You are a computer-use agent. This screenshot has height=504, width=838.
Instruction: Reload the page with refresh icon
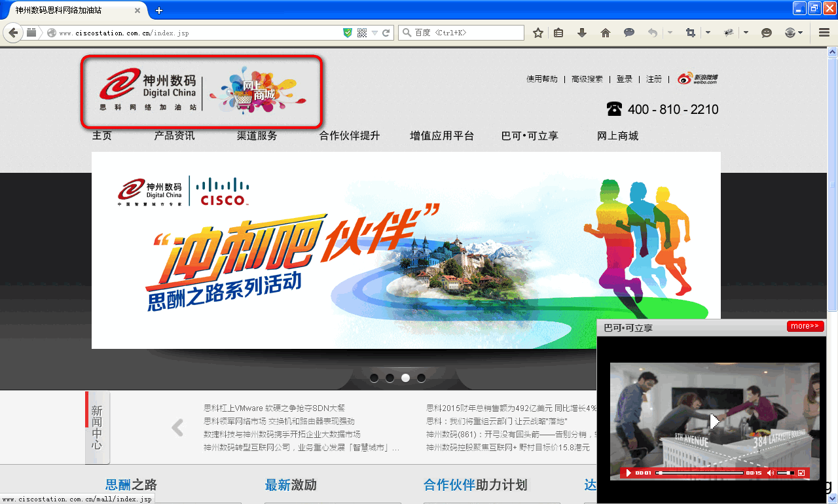(386, 33)
